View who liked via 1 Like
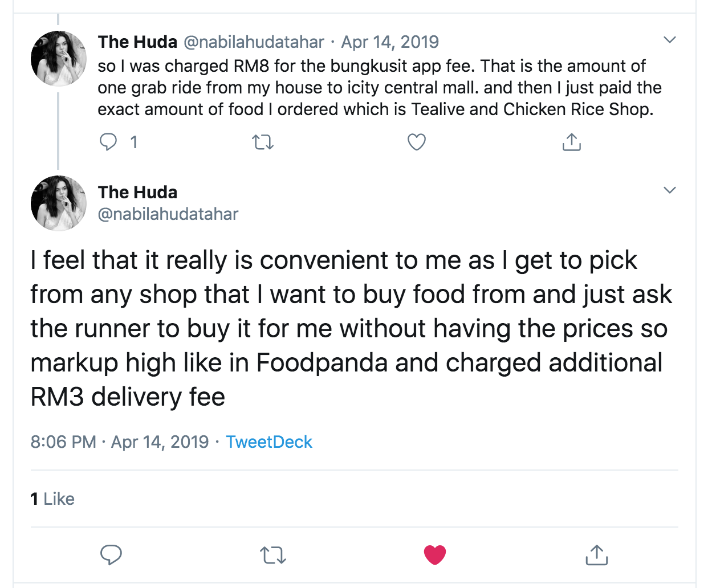Viewport: 708px width, 588px height. tap(52, 499)
